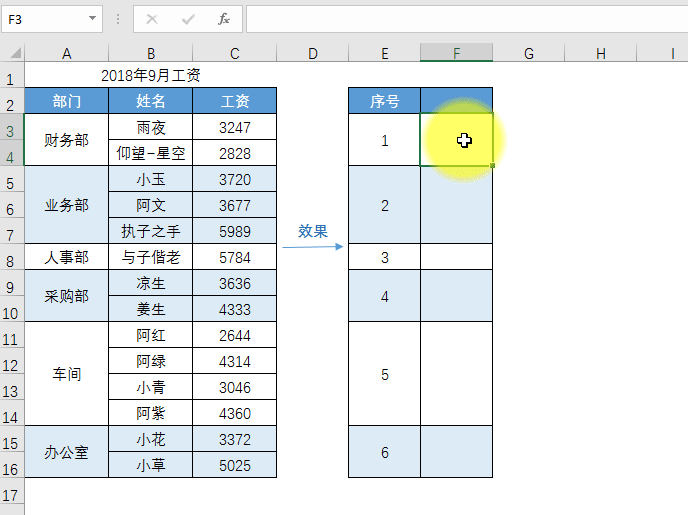Click name cell 凉生
This screenshot has height=515, width=688.
[x=150, y=283]
